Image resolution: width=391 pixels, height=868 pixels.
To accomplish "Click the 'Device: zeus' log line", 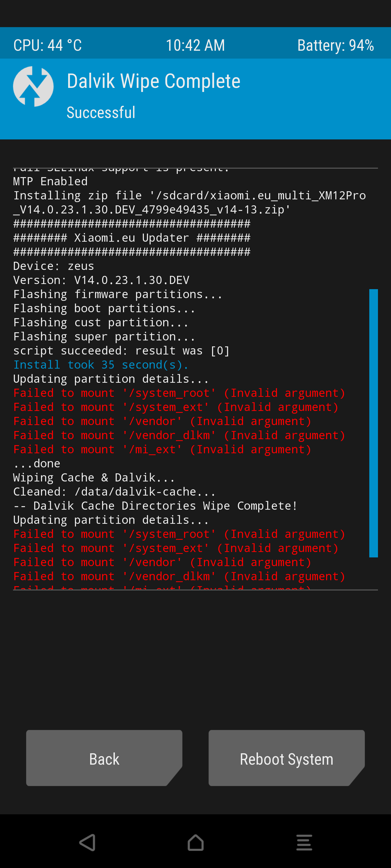I will pyautogui.click(x=54, y=266).
